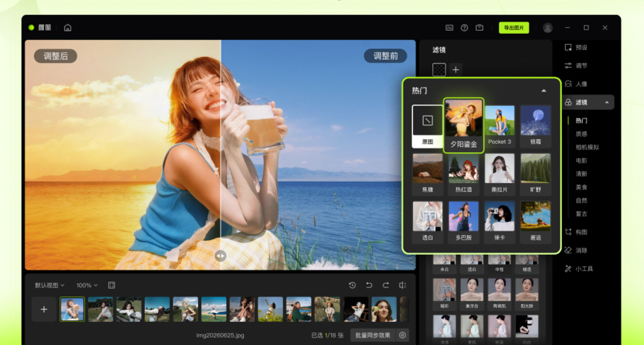Click the toolbox icon beside help
The width and height of the screenshot is (644, 345).
tap(480, 28)
